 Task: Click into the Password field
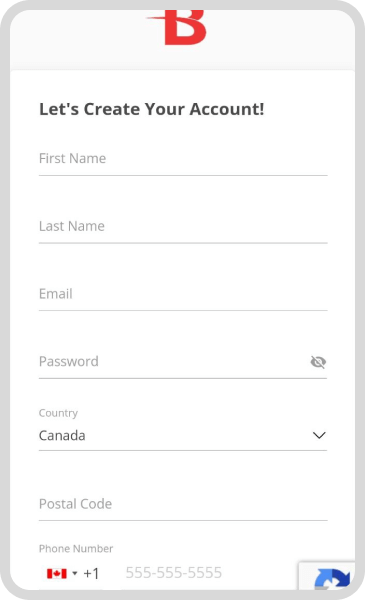pos(172,362)
